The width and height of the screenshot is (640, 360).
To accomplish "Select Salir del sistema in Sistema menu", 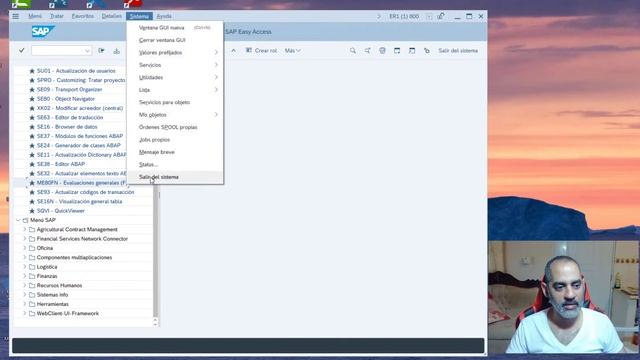I will click(175, 177).
